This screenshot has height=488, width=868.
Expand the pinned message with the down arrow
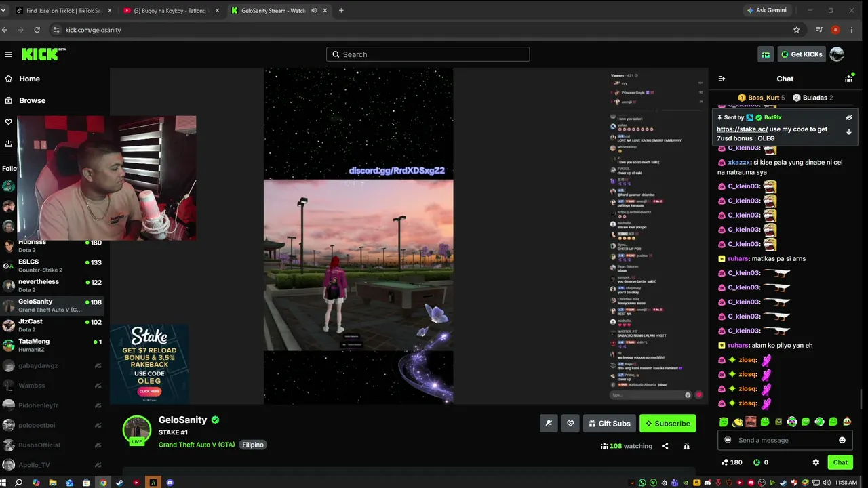tap(848, 132)
